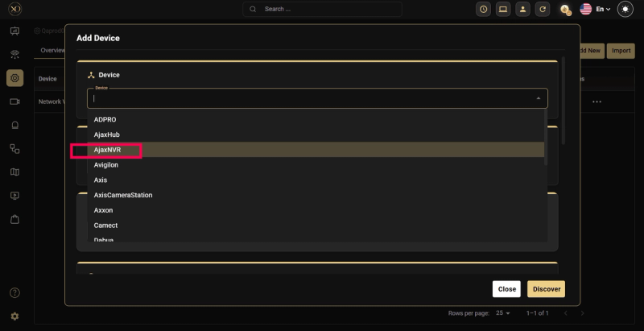
Task: Click the Discover button
Action: pos(547,289)
